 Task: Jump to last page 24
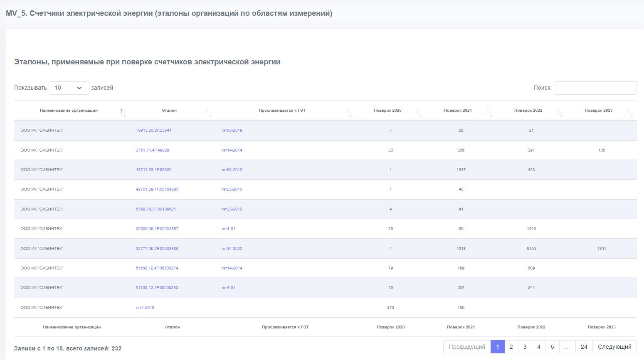584,347
